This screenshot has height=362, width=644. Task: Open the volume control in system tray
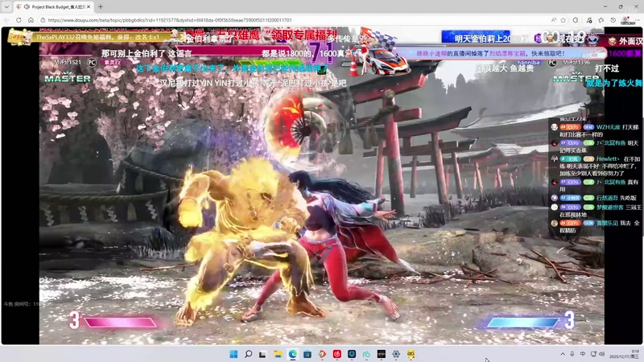tap(601, 354)
